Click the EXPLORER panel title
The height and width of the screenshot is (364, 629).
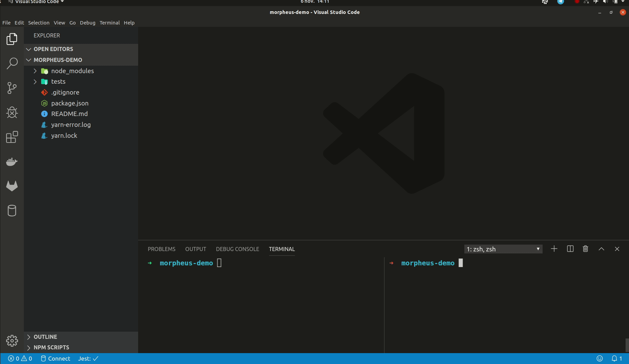[x=47, y=35]
